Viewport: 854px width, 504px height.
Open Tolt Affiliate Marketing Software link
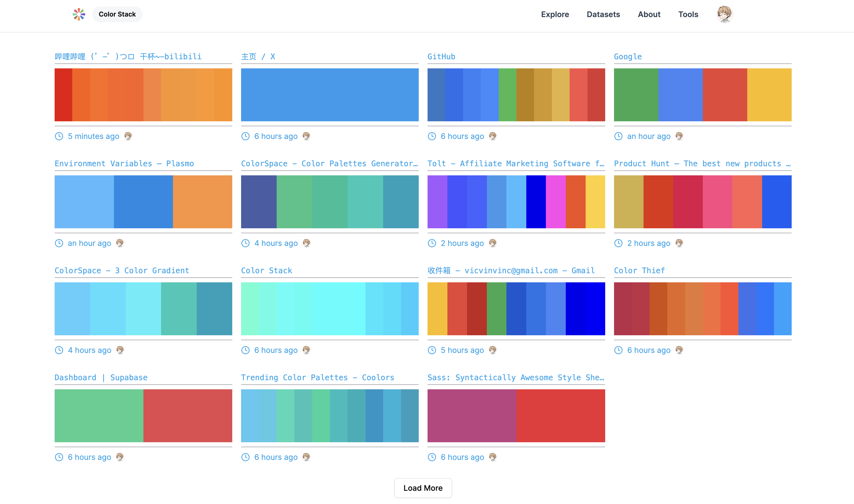[x=516, y=164]
